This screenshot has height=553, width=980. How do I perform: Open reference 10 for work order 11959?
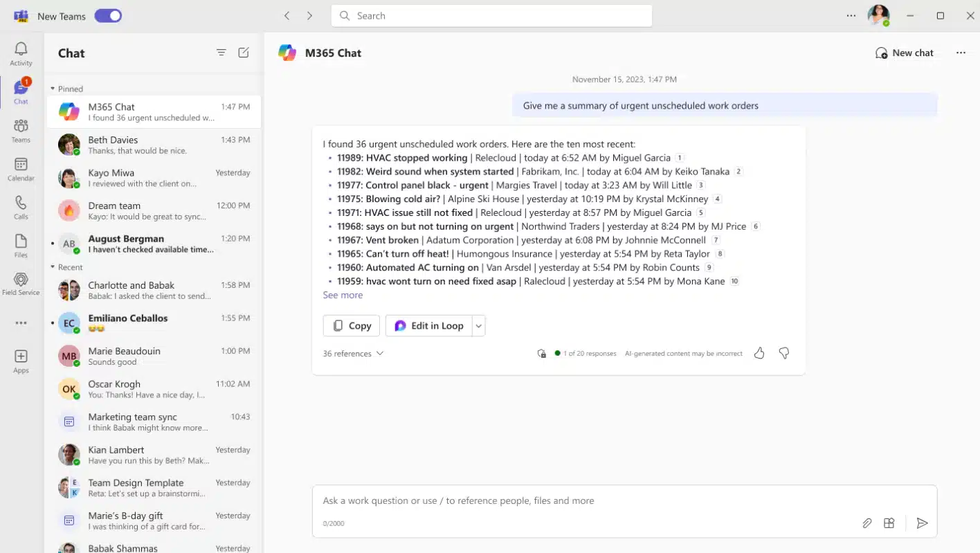pos(734,281)
